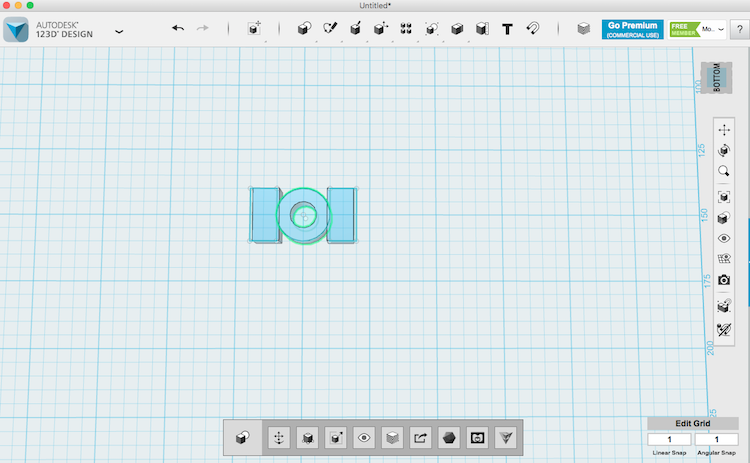Undo the last action
This screenshot has width=750, height=463.
[178, 28]
